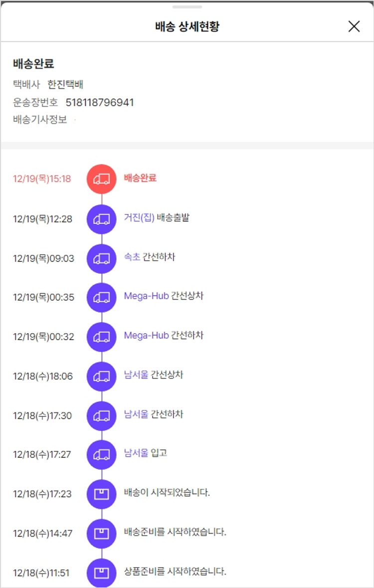
Task: Click the 12/19(목)15:18 timestamp
Action: 42,179
